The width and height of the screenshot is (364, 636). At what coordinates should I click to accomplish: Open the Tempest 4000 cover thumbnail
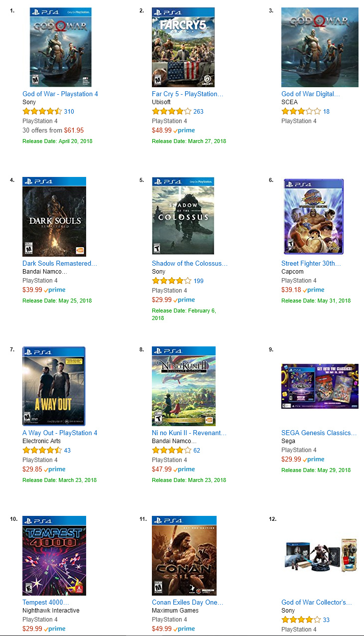54,556
